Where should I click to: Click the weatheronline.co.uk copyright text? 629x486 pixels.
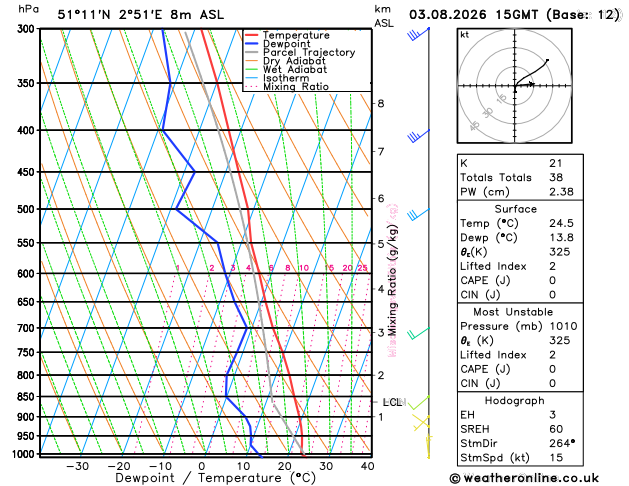[524, 478]
